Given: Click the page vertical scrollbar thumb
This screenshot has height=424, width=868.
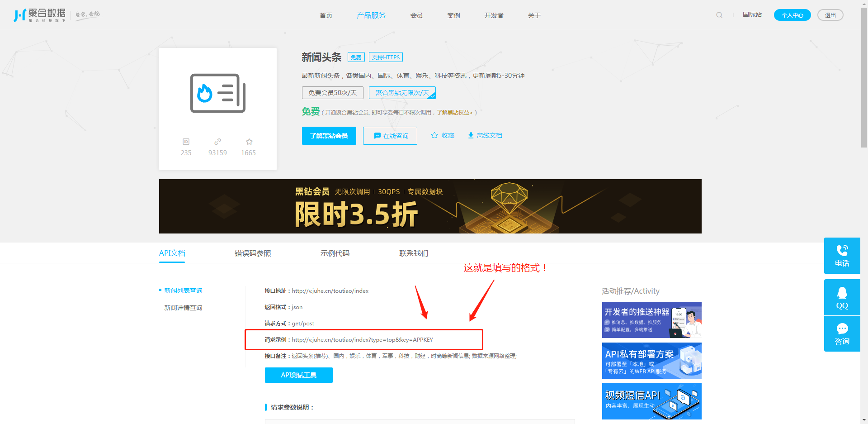Looking at the screenshot, I should click(x=864, y=77).
